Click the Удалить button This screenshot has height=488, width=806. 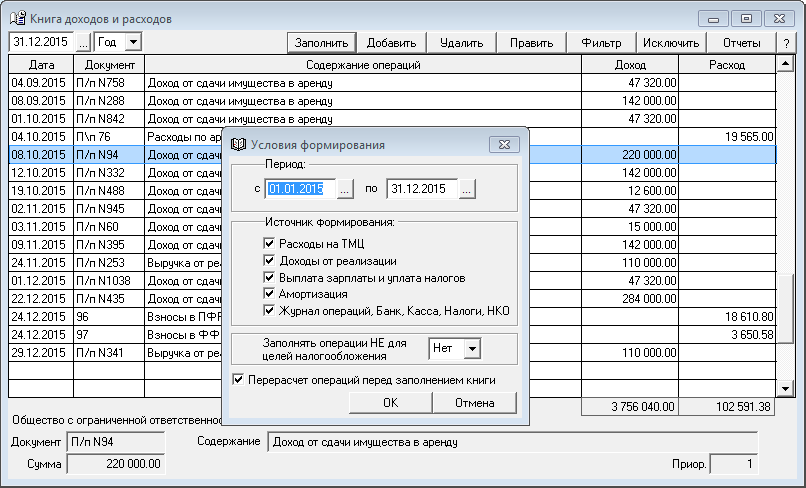click(461, 43)
